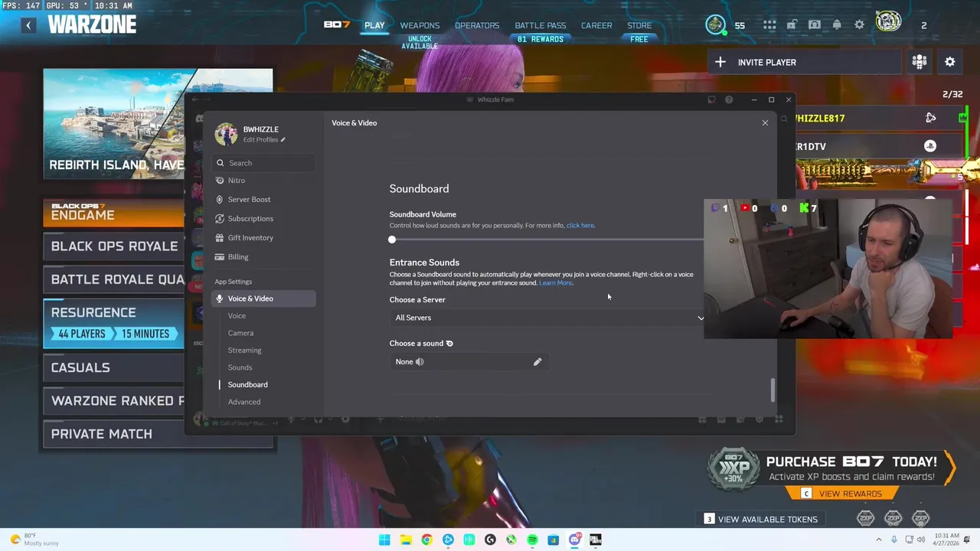Click the Battle.net icon on WHIZZLE817 row
980x551 pixels.
point(930,118)
